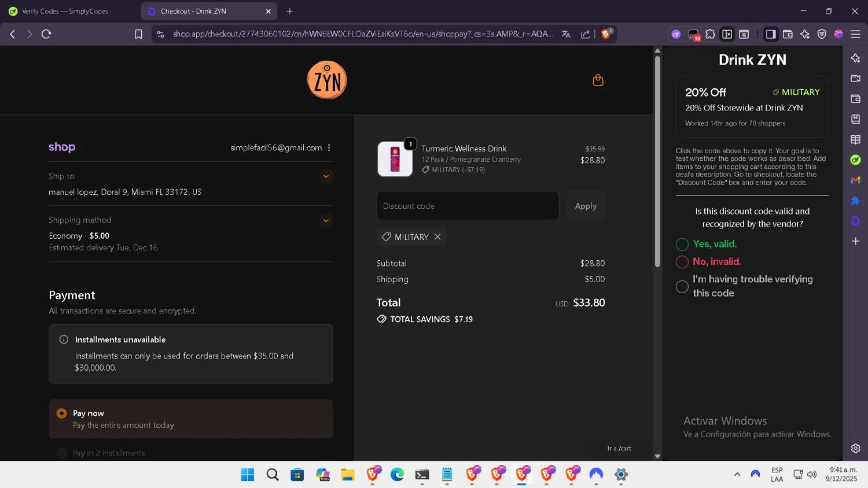This screenshot has width=868, height=488.
Task: Click the ZYN orange logo
Action: (327, 80)
